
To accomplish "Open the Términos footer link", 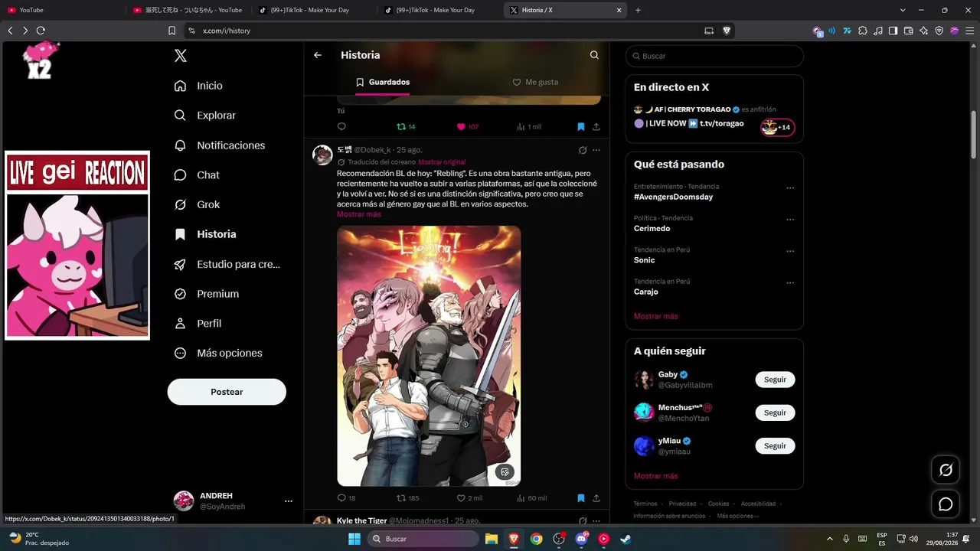I will click(x=645, y=504).
